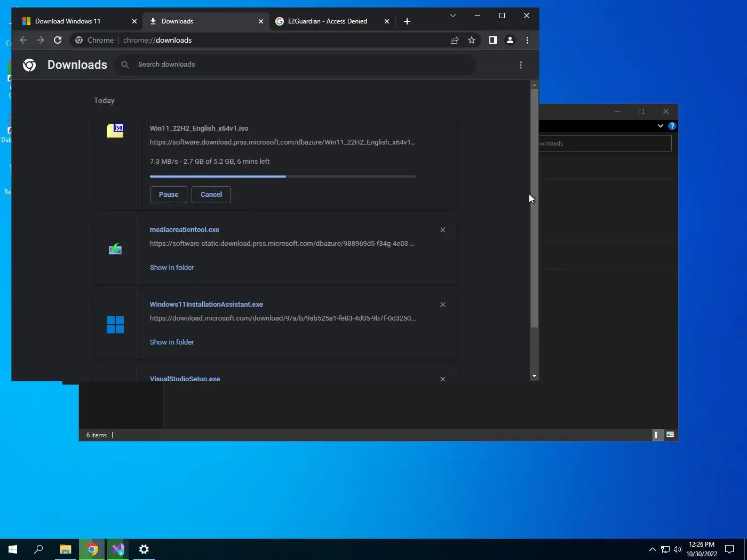Viewport: 747px width, 560px height.
Task: Click the magnifier icon in the downloads search
Action: (125, 65)
